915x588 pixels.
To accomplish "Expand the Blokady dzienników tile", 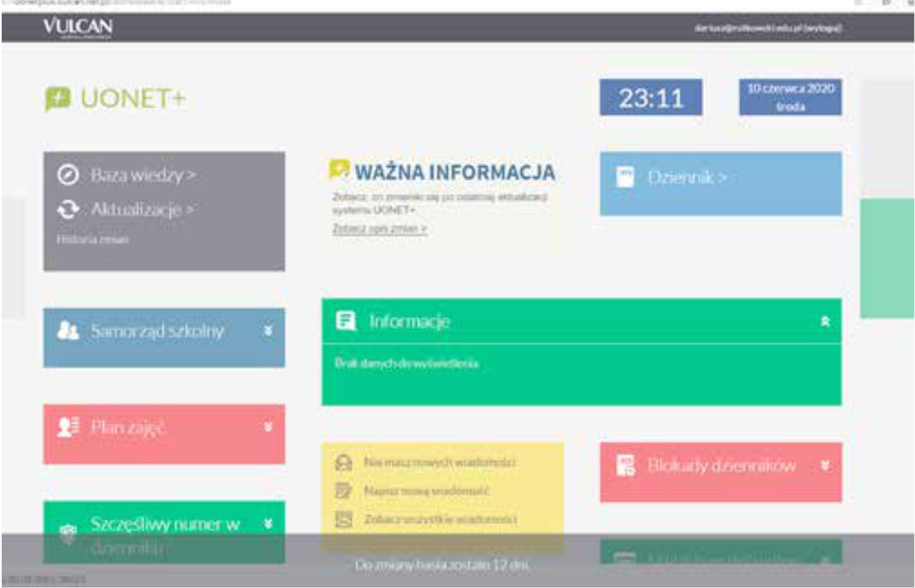I will 825,466.
